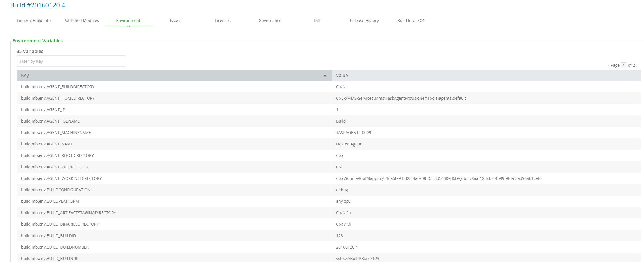Select the buildInfo.env.BUILD_BUILDURI key
Viewport: 644px width, 262px height.
click(50, 259)
